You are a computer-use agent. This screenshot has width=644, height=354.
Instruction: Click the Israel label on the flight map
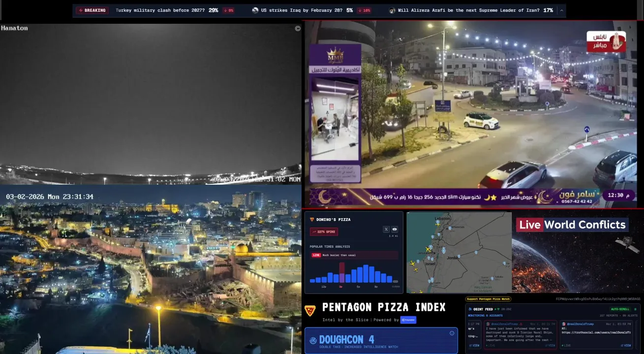pyautogui.click(x=430, y=264)
